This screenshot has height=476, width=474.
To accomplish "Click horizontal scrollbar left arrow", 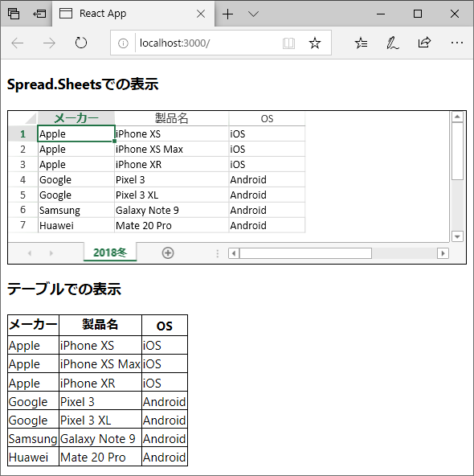I will pyautogui.click(x=234, y=253).
